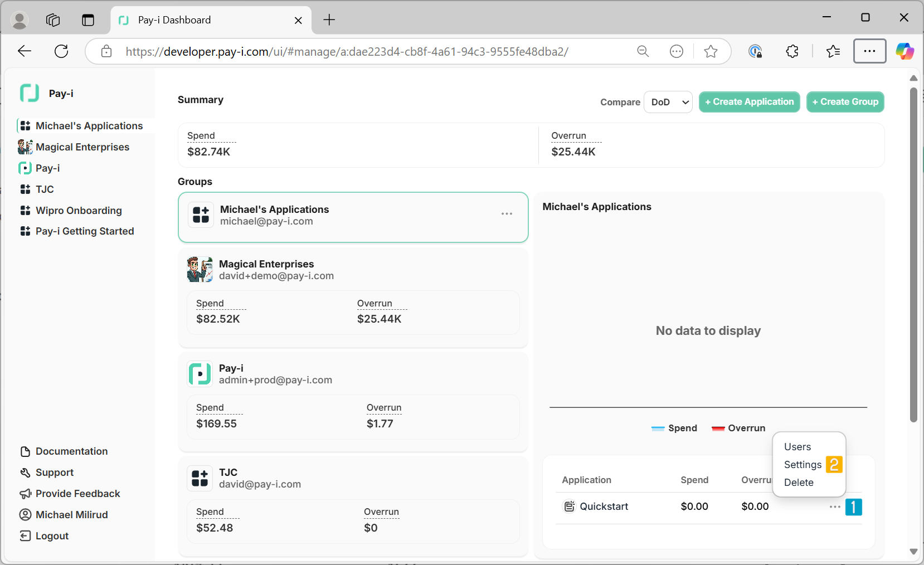
Task: Open the Quickstart row ellipsis menu
Action: point(834,507)
